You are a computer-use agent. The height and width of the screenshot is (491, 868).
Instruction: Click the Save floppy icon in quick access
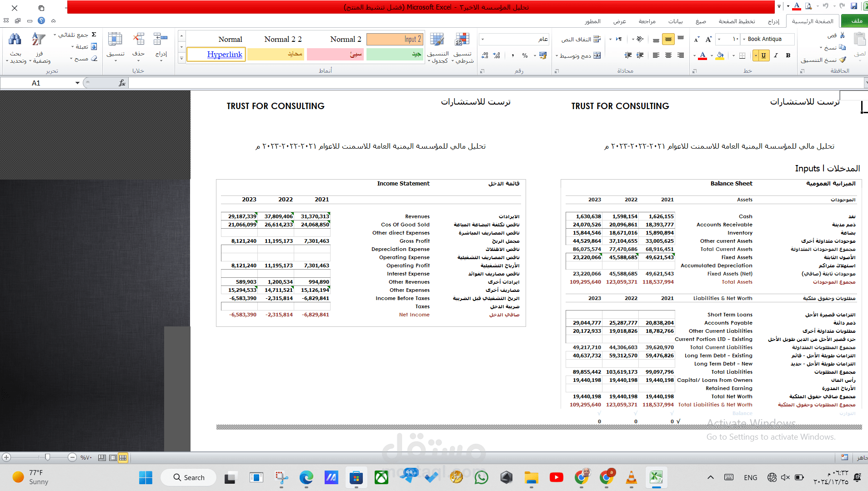(853, 6)
